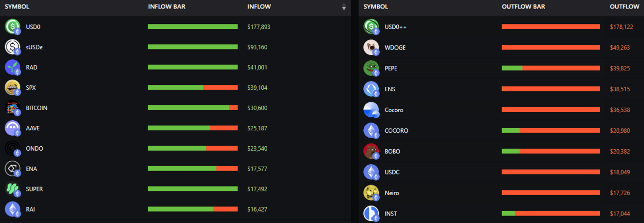Image resolution: width=644 pixels, height=223 pixels.
Task: Click the RAI token icon
Action: pos(12,209)
